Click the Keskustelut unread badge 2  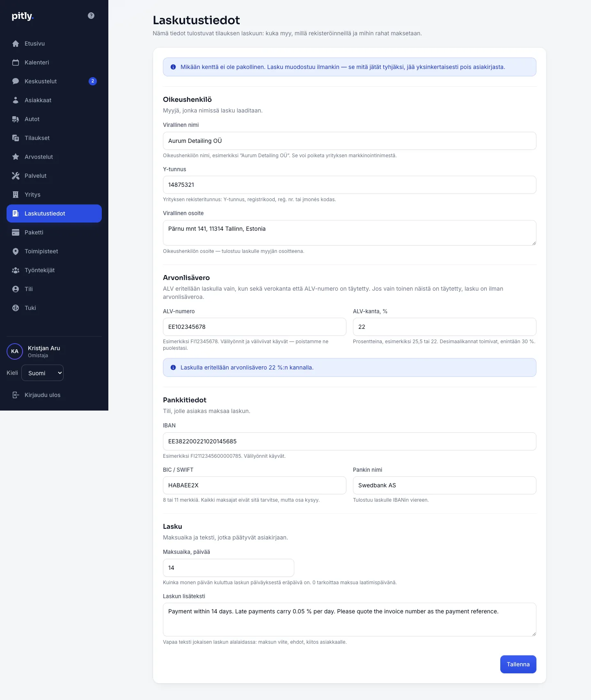point(93,81)
